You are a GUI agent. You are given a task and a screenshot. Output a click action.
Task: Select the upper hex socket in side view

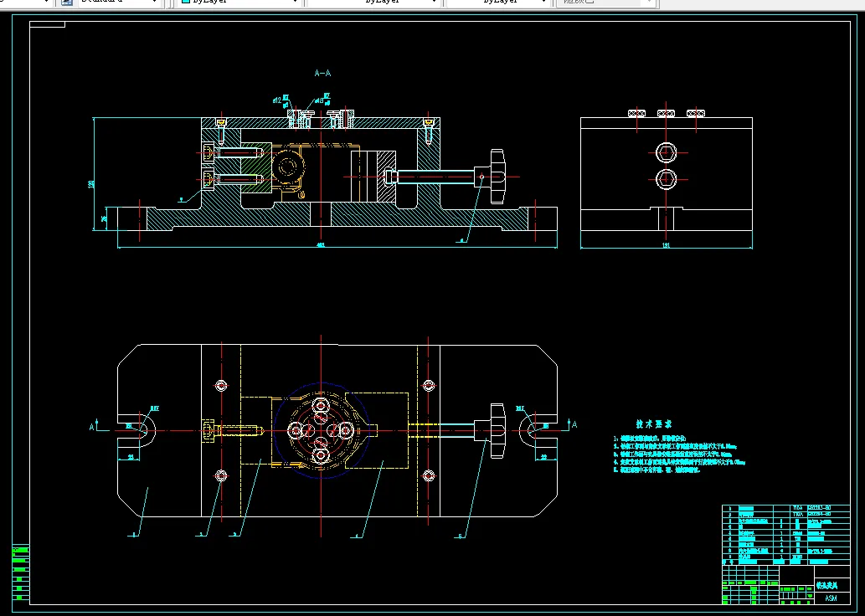tap(667, 152)
